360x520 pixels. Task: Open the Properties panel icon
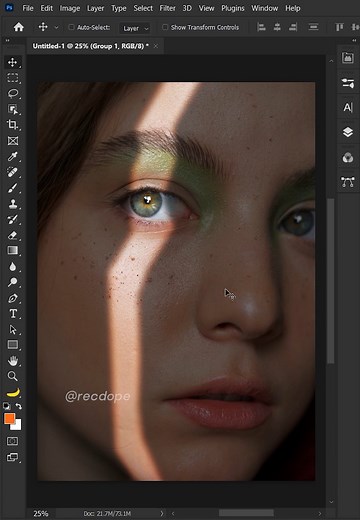pyautogui.click(x=348, y=83)
